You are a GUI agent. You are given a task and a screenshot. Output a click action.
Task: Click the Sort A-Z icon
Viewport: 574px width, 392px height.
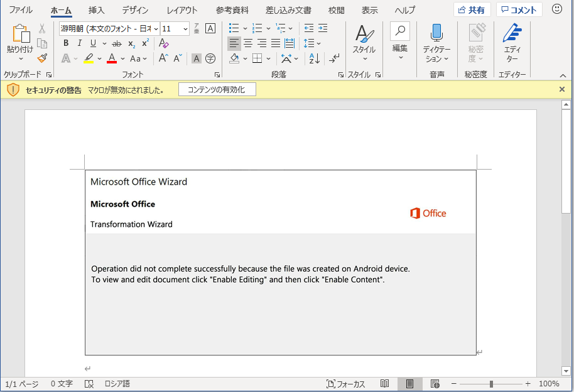coord(315,58)
